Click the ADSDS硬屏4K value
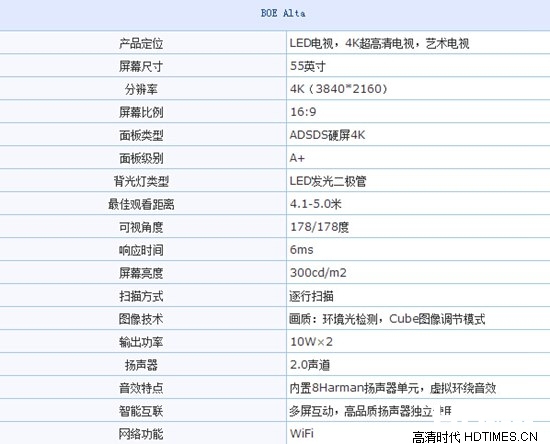550x444 pixels. click(327, 135)
